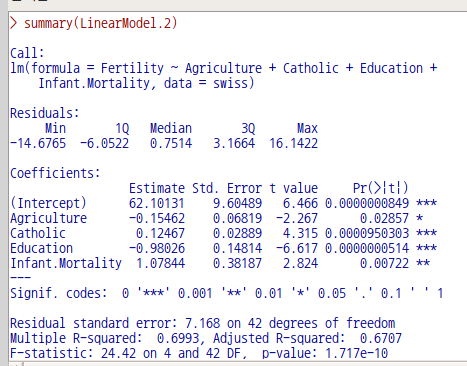The height and width of the screenshot is (366, 467).
Task: Click the intercept t value 6.466
Action: [300, 203]
